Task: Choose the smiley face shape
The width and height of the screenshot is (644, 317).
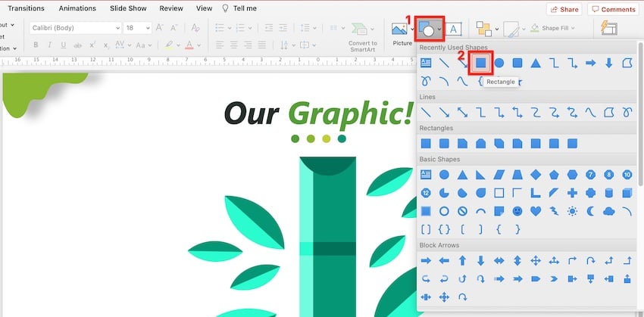Action: (x=517, y=210)
